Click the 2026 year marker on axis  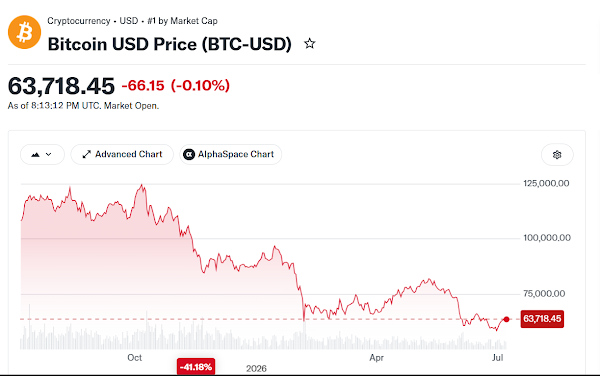[256, 368]
